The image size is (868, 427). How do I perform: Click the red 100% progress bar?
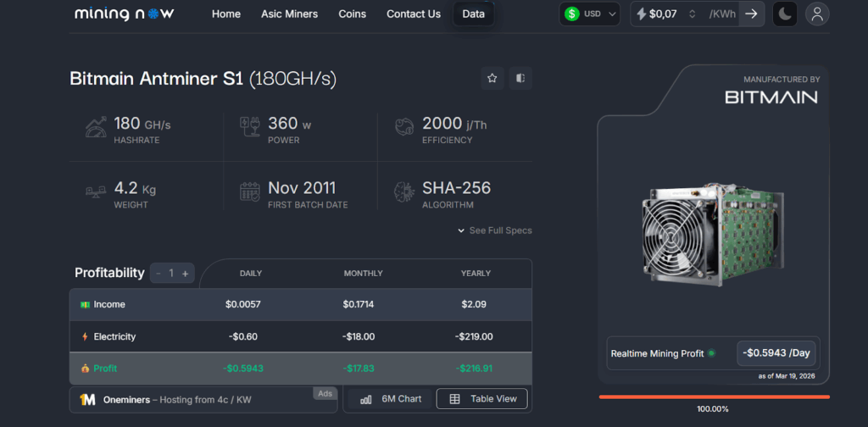click(x=714, y=396)
